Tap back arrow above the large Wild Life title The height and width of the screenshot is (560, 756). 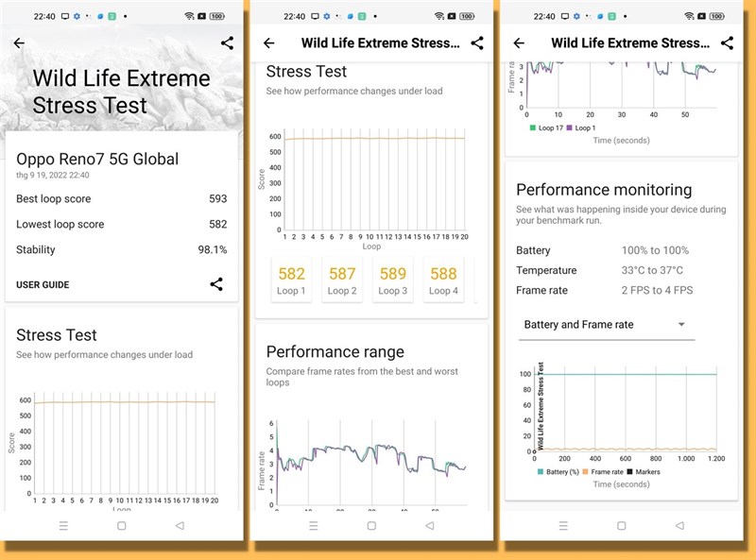click(19, 43)
